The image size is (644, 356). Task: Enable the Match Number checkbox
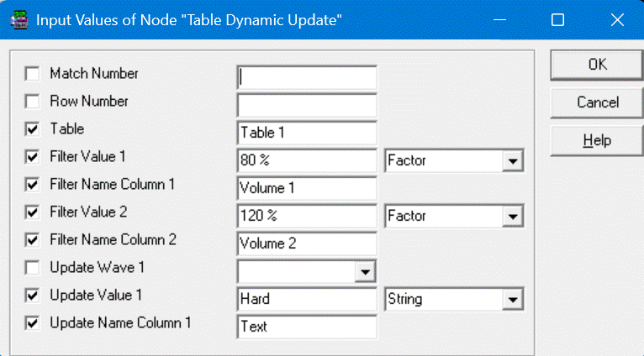[33, 74]
